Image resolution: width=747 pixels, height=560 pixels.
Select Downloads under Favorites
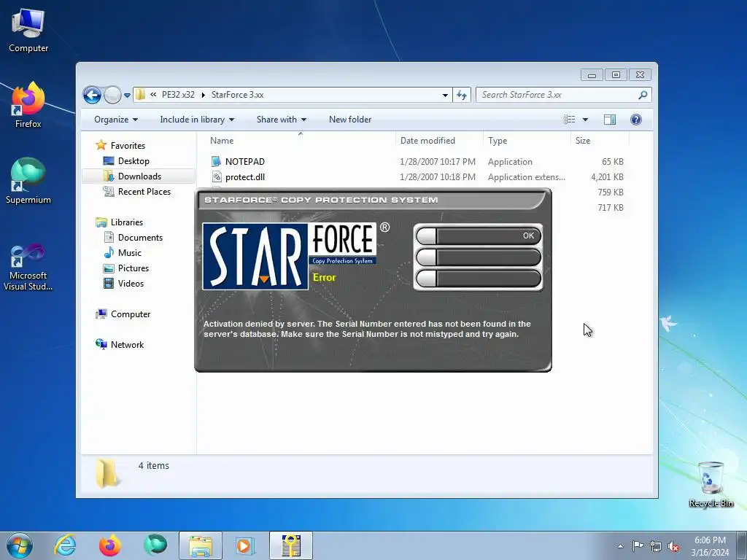point(139,176)
